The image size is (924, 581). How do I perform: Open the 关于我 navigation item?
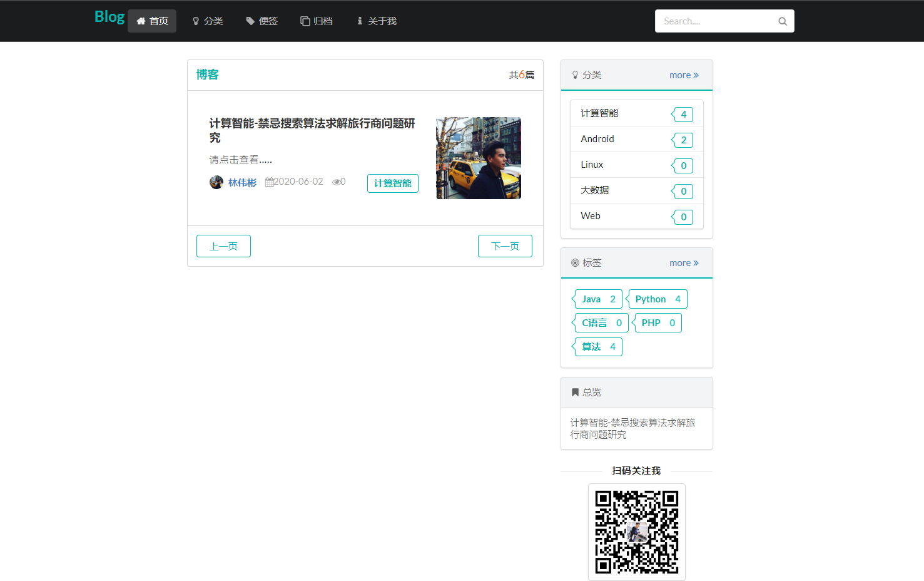377,21
